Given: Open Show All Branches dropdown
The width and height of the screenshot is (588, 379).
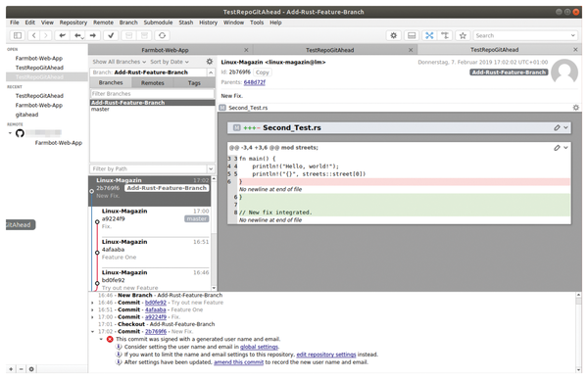Looking at the screenshot, I should coord(119,62).
